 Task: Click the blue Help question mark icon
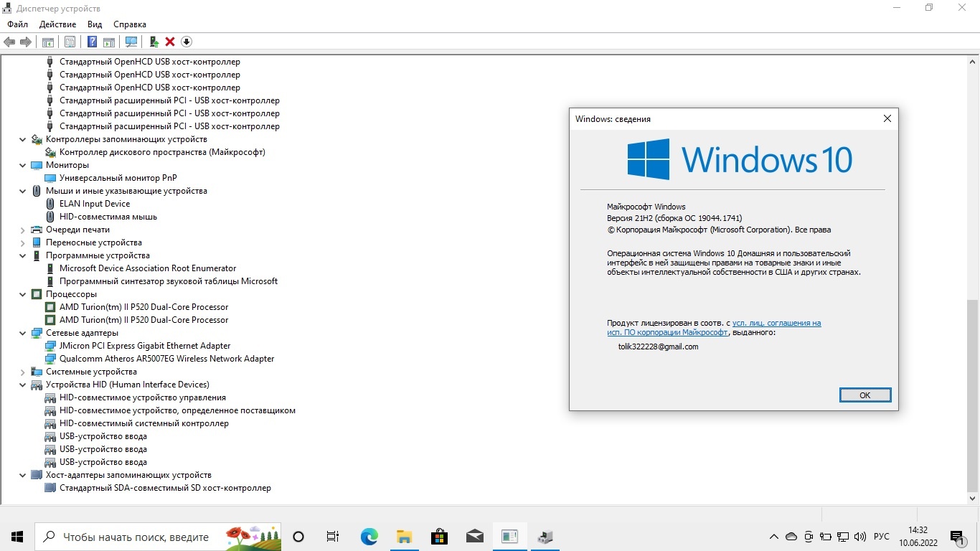tap(92, 42)
